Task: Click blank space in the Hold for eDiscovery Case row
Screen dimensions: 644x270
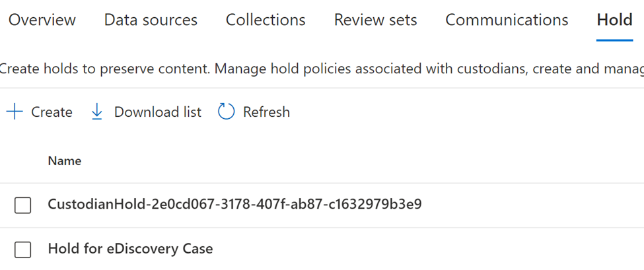Action: pyautogui.click(x=427, y=249)
